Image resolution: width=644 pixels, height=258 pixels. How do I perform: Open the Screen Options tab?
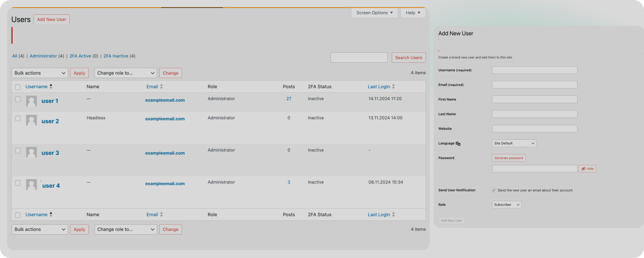pyautogui.click(x=374, y=13)
